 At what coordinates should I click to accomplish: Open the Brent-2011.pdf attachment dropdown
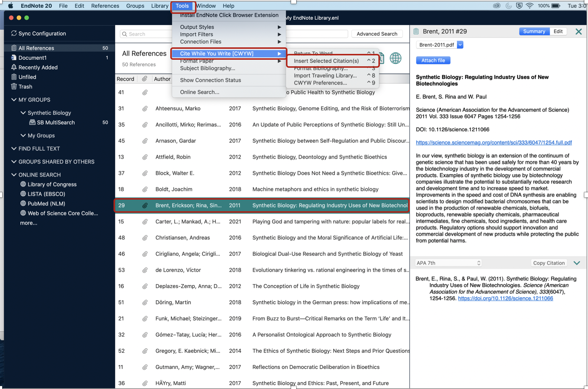(x=460, y=44)
